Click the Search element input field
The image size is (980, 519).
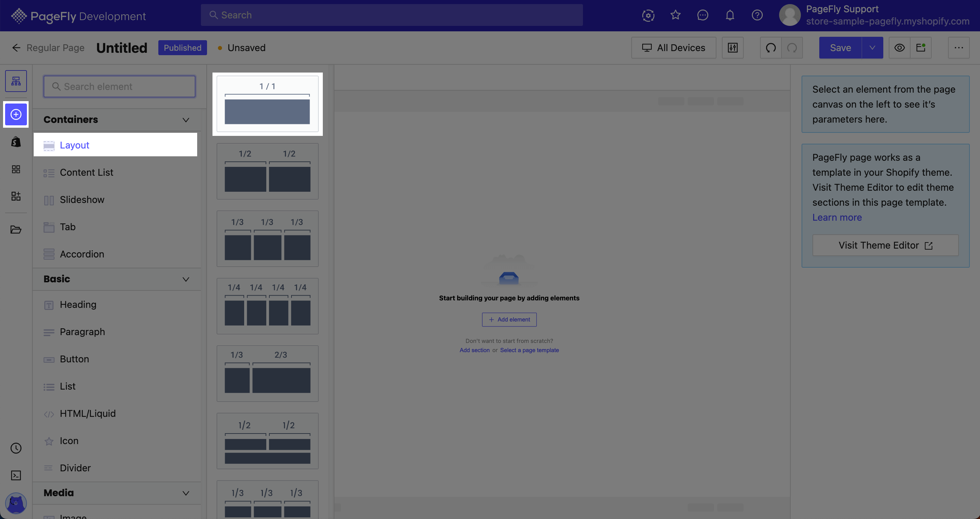(x=120, y=86)
